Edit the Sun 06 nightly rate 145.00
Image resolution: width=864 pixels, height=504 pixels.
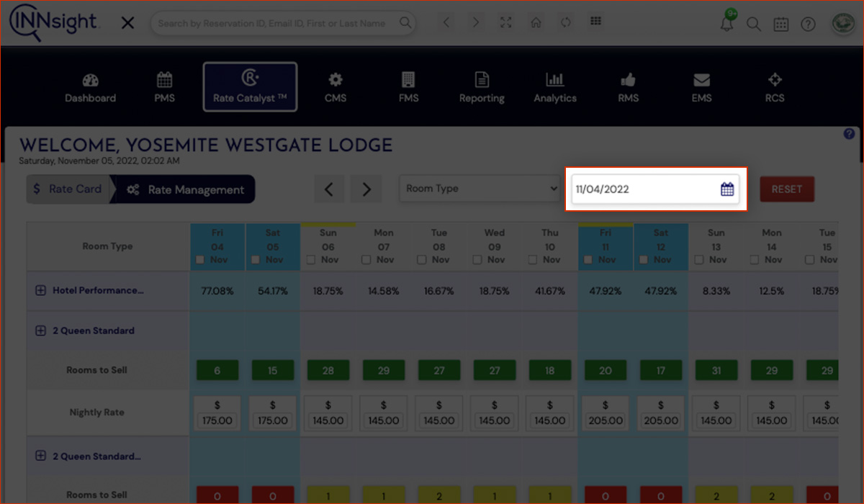tap(328, 420)
